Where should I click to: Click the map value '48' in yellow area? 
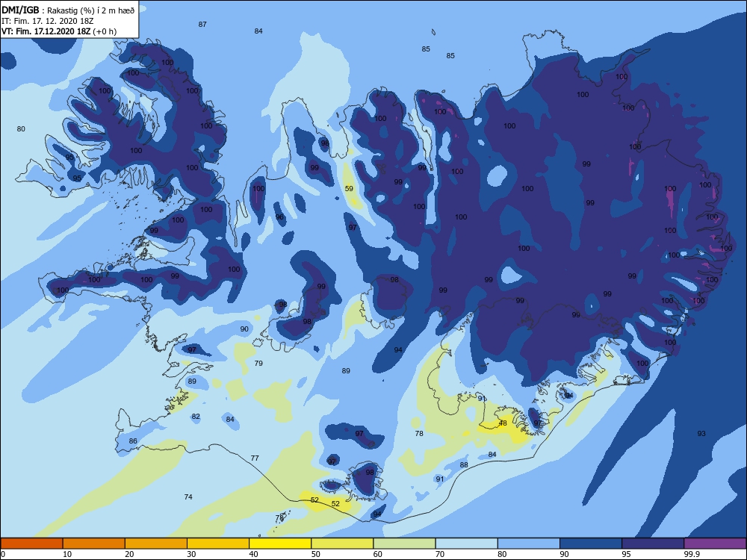pos(503,423)
